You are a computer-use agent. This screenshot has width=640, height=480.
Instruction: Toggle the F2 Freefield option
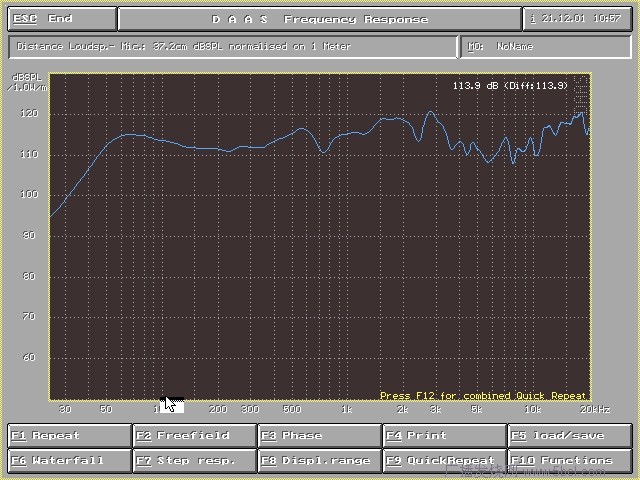point(194,436)
